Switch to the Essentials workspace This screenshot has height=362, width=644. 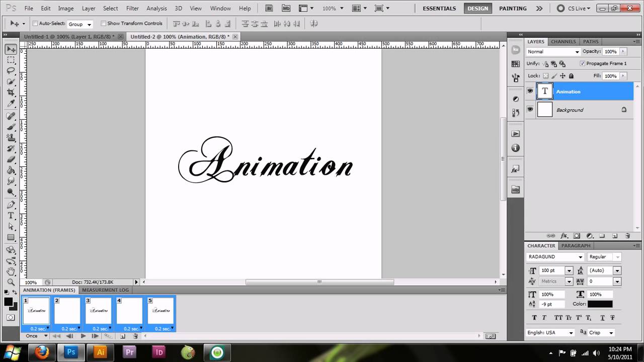click(439, 9)
